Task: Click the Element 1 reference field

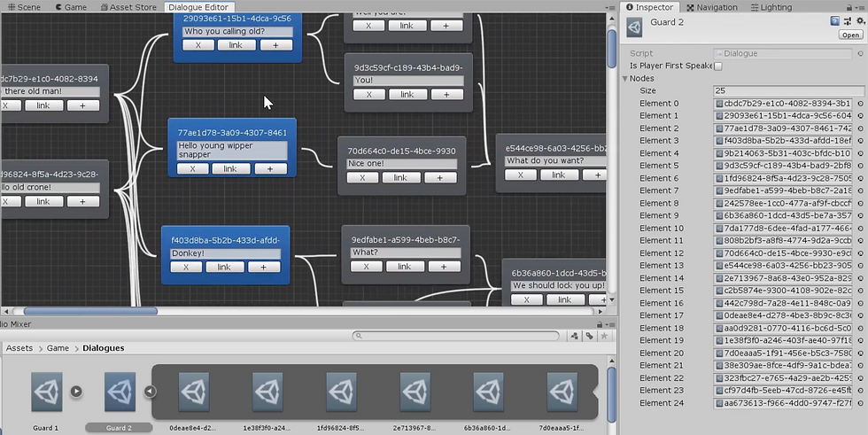Action: point(783,116)
